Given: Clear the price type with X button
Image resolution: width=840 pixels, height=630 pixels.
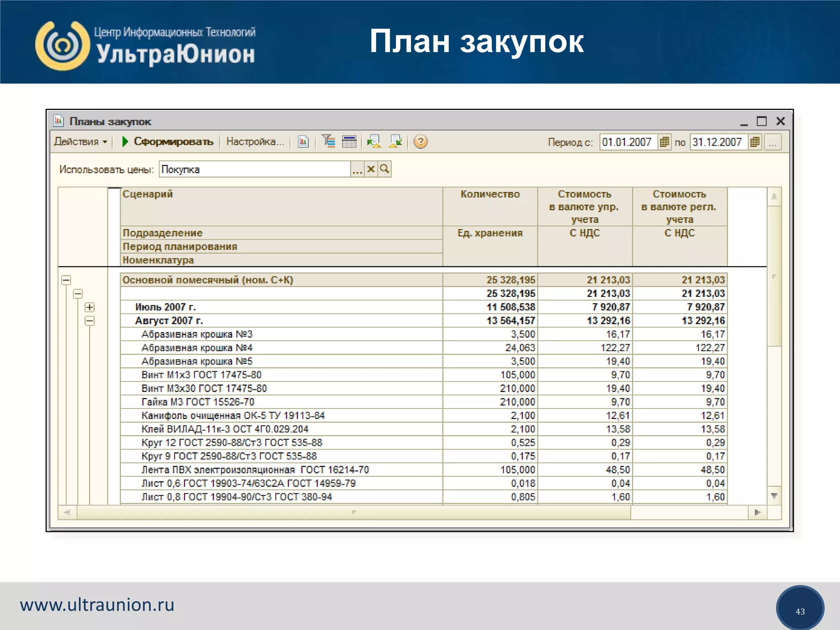Looking at the screenshot, I should [x=371, y=169].
